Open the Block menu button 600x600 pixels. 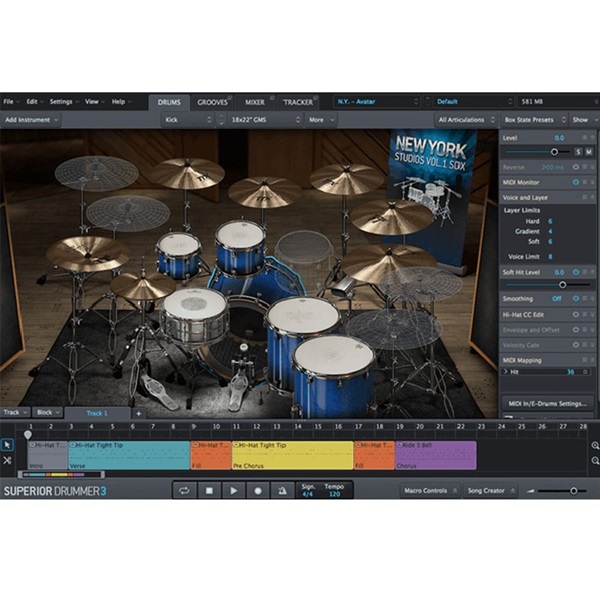[48, 412]
